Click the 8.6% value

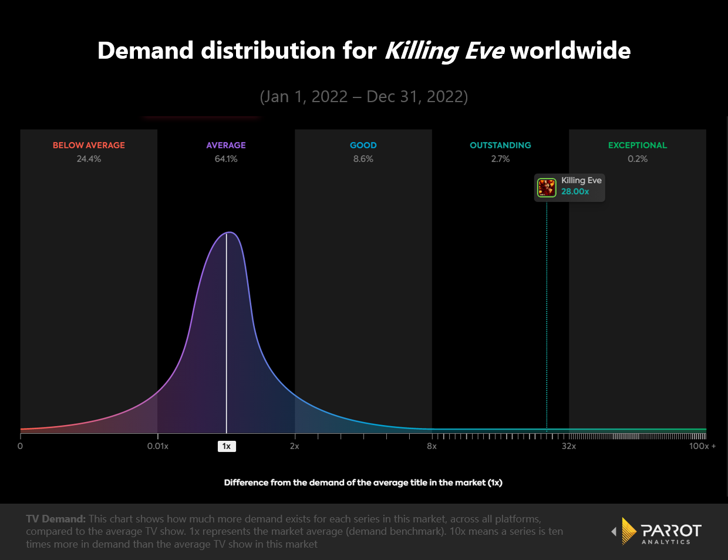[x=363, y=159]
